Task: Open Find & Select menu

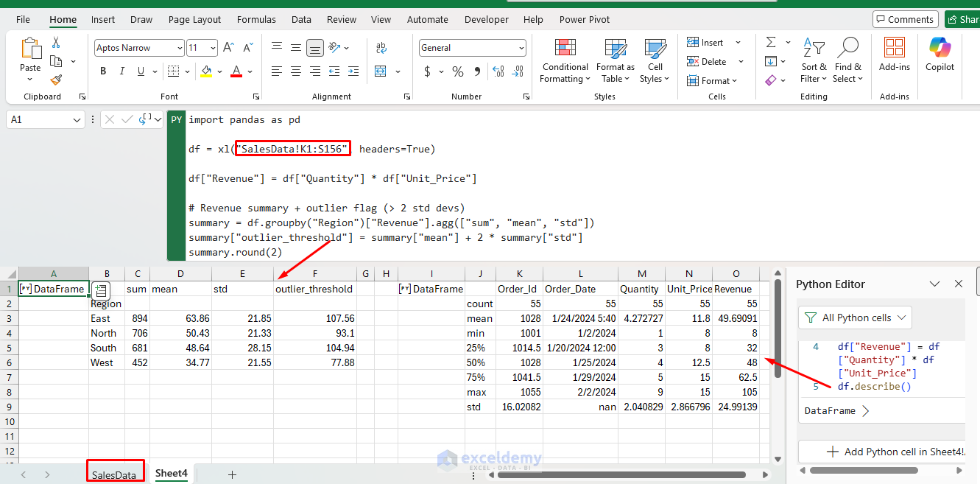Action: pyautogui.click(x=847, y=61)
